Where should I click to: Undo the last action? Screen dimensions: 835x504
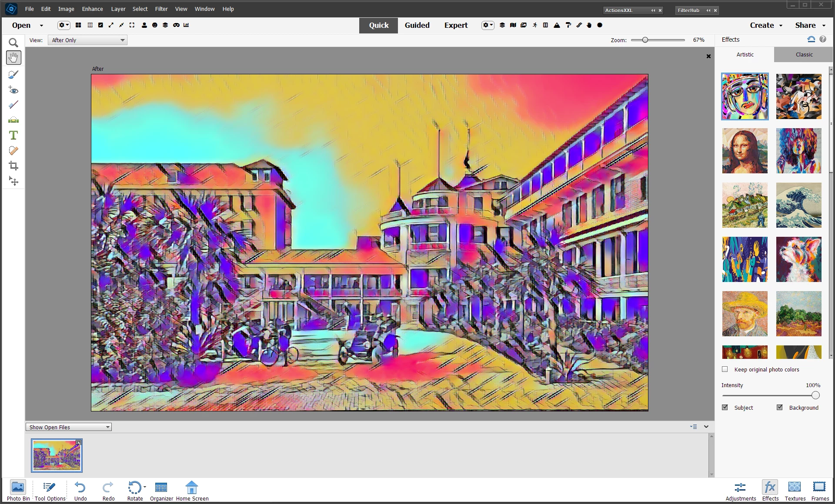tap(80, 491)
